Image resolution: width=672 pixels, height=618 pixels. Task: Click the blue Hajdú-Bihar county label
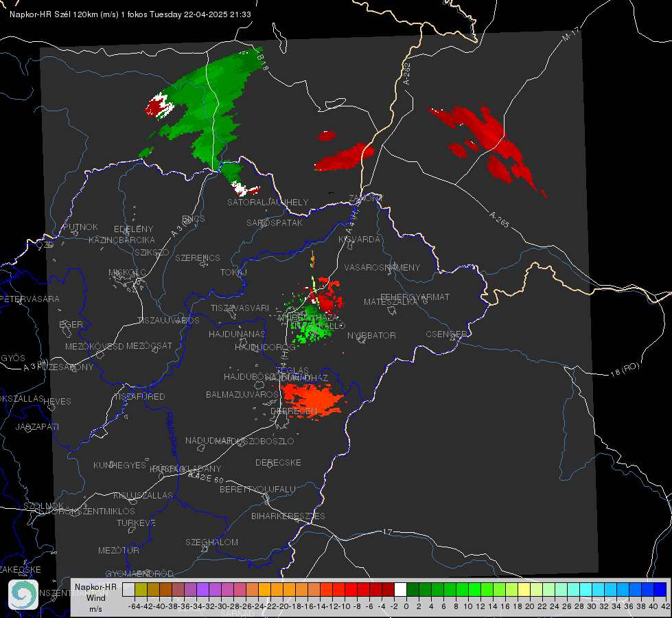[172, 434]
